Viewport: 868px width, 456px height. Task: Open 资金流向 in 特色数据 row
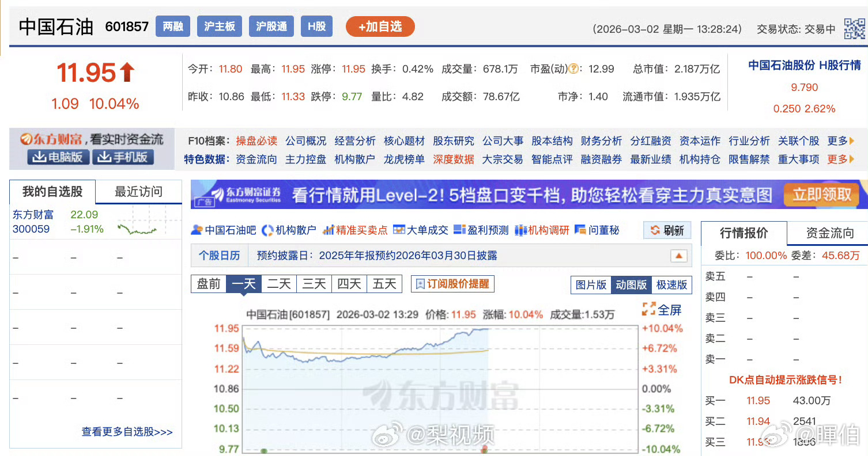click(256, 159)
